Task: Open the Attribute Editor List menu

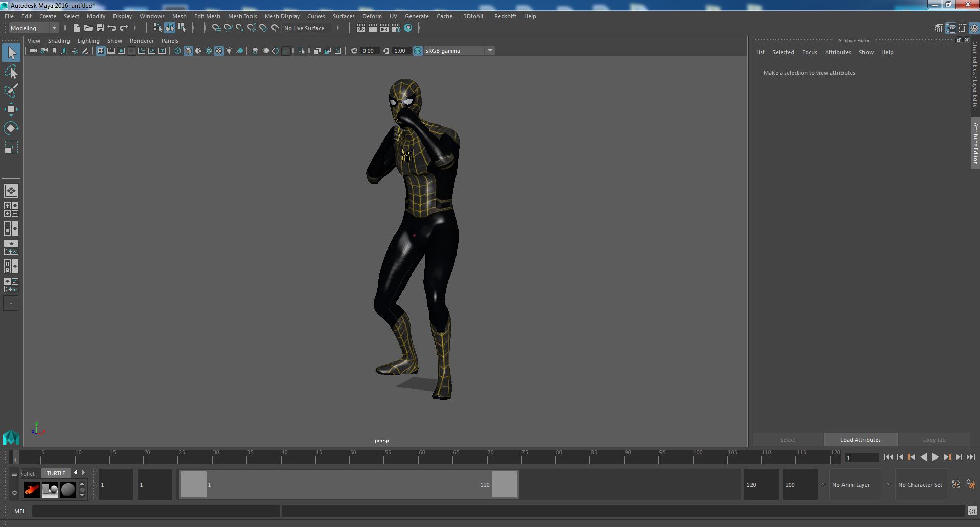Action: pyautogui.click(x=760, y=52)
